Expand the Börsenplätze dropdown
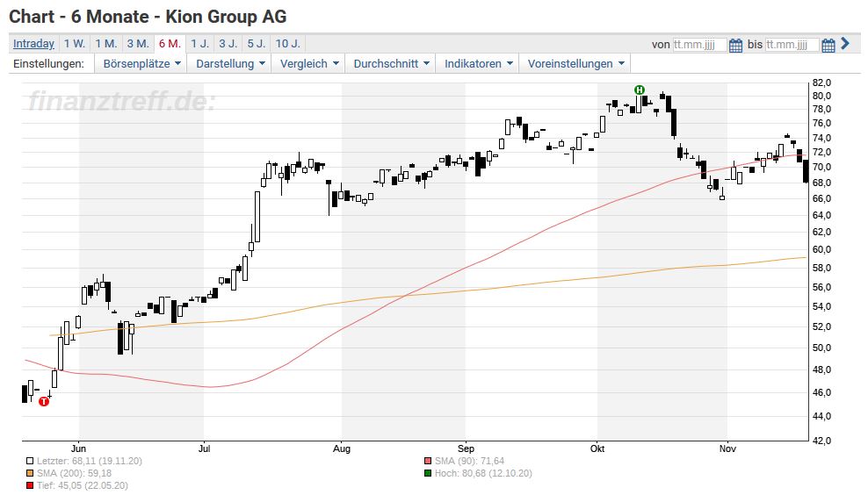Image resolution: width=868 pixels, height=495 pixels. [x=141, y=63]
